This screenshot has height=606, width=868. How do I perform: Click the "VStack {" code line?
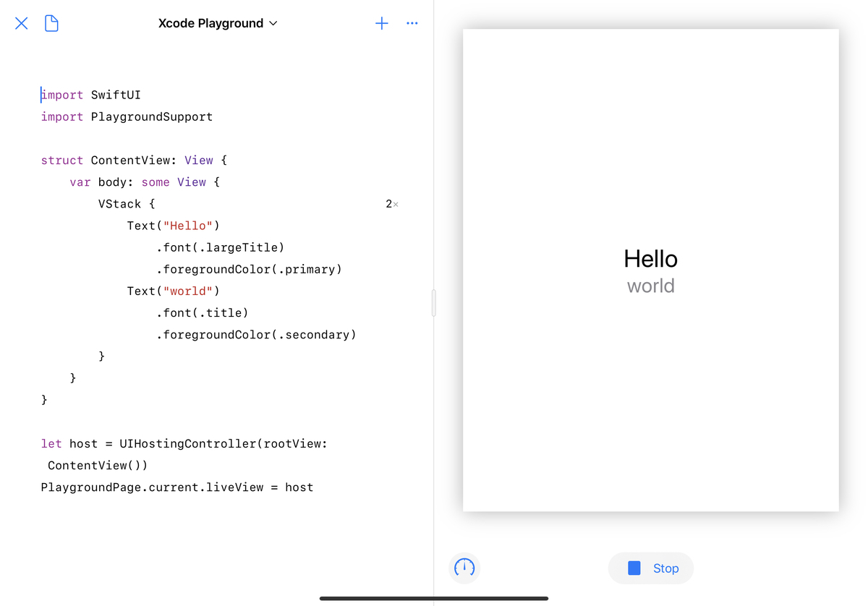click(x=127, y=204)
